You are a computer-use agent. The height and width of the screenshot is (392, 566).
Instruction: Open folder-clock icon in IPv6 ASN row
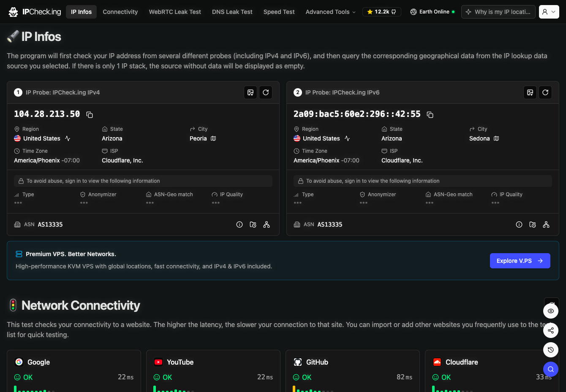point(533,224)
